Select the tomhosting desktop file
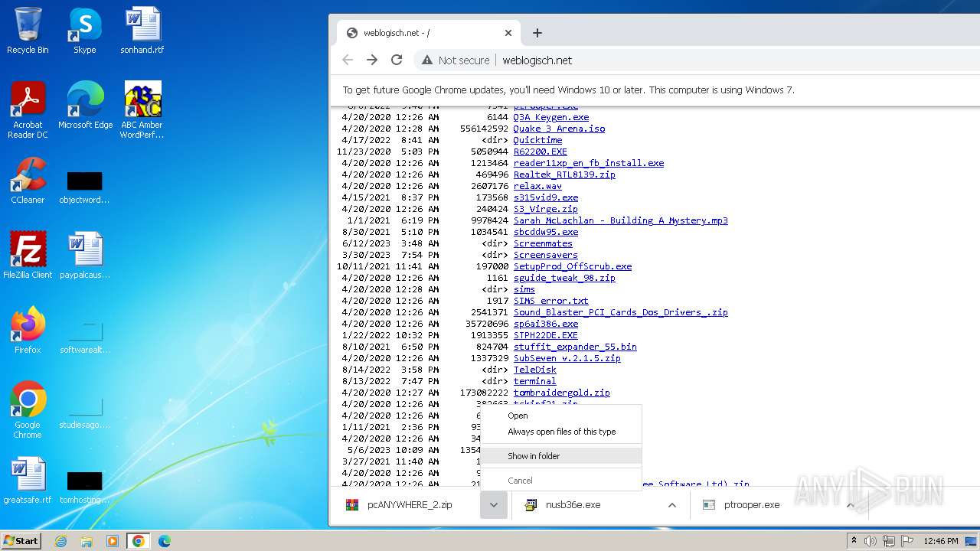Viewport: 980px width, 551px height. tap(85, 487)
